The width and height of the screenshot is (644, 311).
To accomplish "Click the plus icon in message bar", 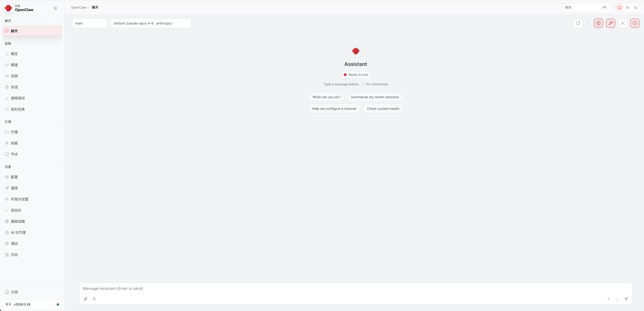I will [x=609, y=299].
